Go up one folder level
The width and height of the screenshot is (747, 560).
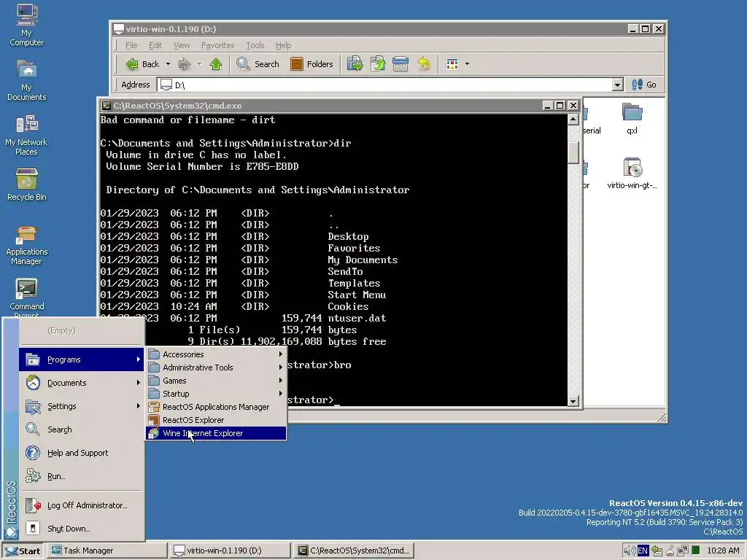(x=216, y=64)
